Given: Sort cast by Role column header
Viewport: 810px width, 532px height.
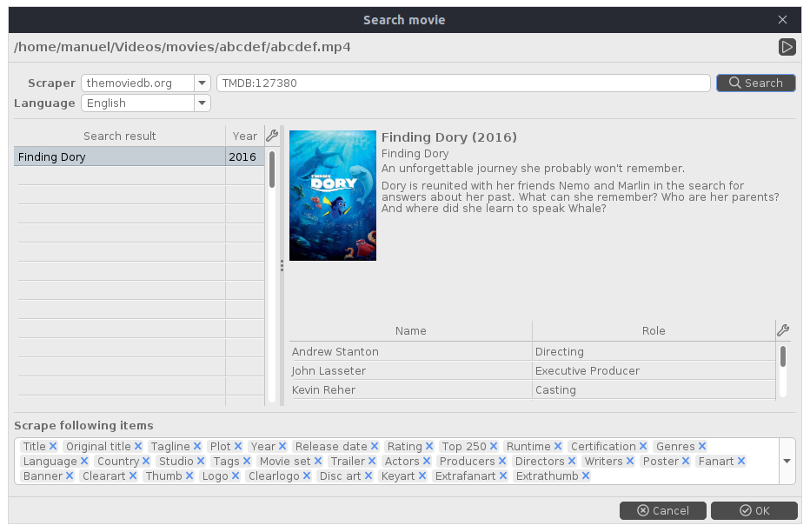Looking at the screenshot, I should (653, 330).
